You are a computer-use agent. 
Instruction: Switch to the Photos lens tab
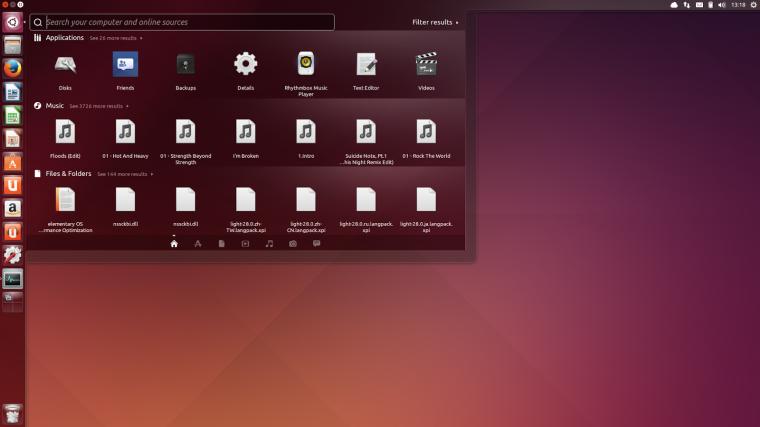click(x=293, y=244)
